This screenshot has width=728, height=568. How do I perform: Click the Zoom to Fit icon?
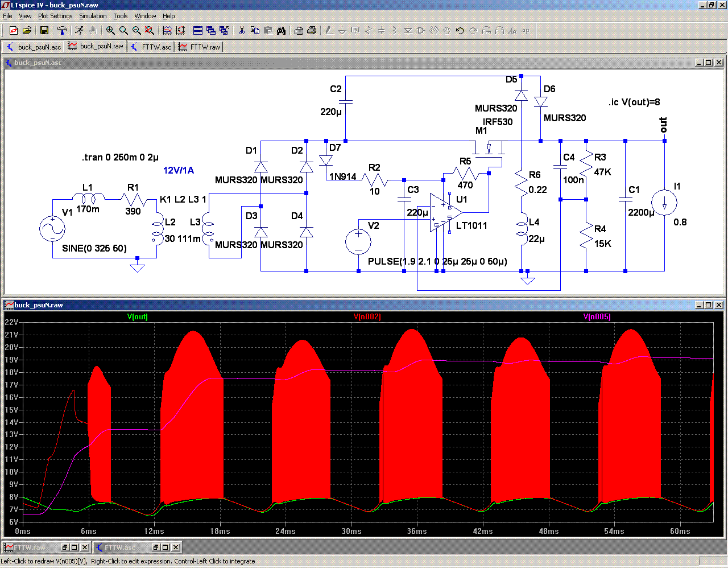150,31
